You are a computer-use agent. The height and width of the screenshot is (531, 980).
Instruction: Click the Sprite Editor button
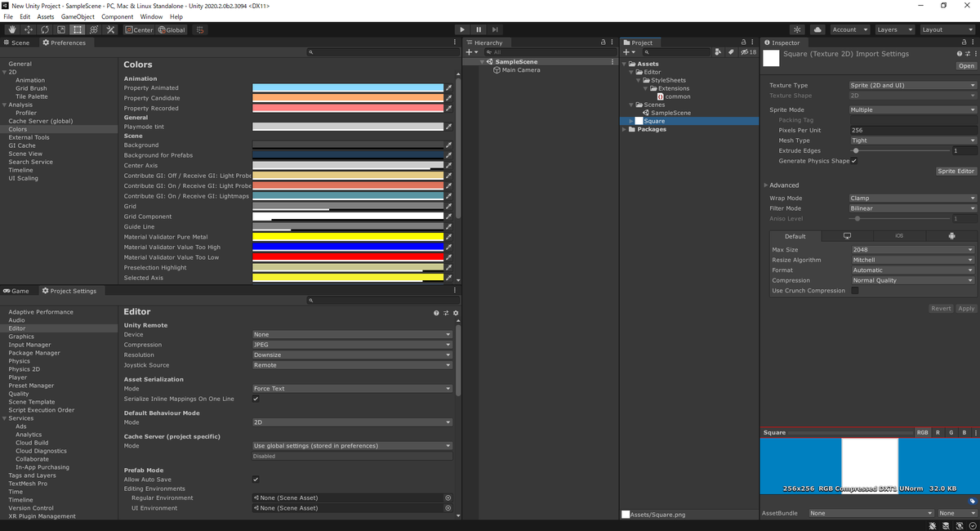point(955,172)
